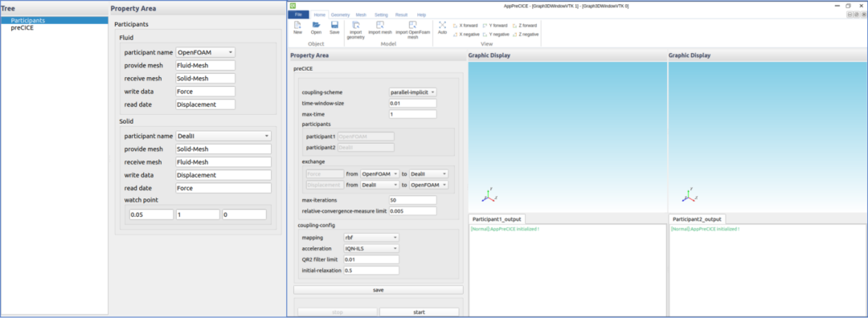The height and width of the screenshot is (318, 868).
Task: Open the mapping rbf dropdown
Action: pos(371,237)
